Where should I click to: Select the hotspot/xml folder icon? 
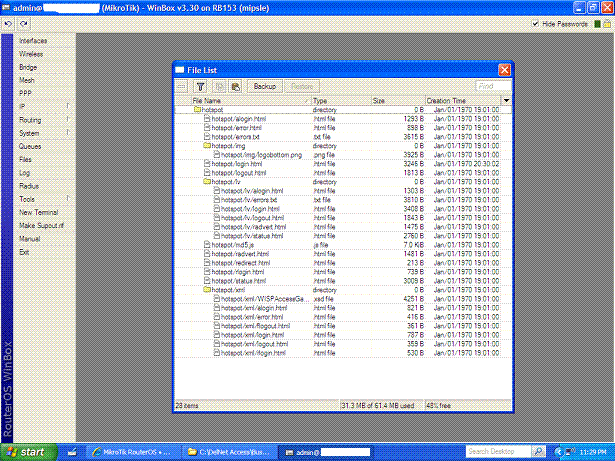(x=207, y=290)
